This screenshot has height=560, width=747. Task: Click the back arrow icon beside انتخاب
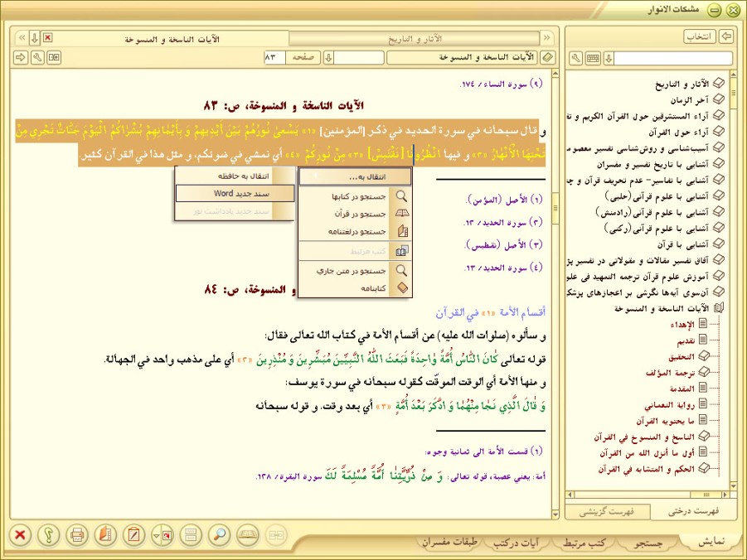point(725,36)
